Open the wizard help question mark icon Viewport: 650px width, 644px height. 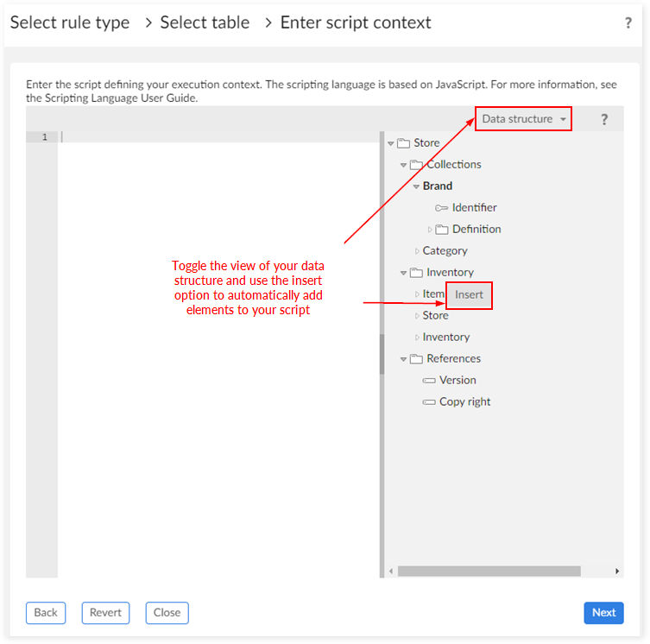pyautogui.click(x=628, y=22)
